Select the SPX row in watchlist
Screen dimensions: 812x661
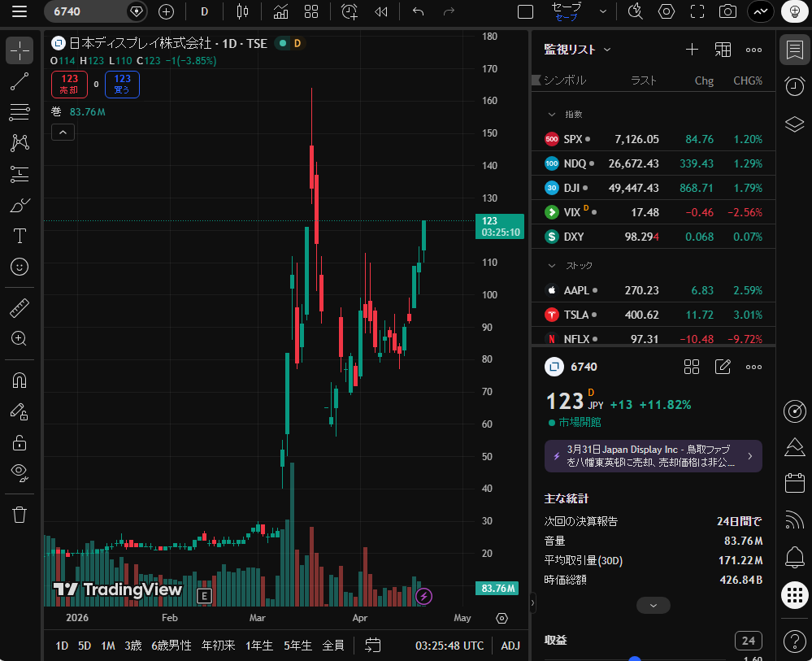654,139
